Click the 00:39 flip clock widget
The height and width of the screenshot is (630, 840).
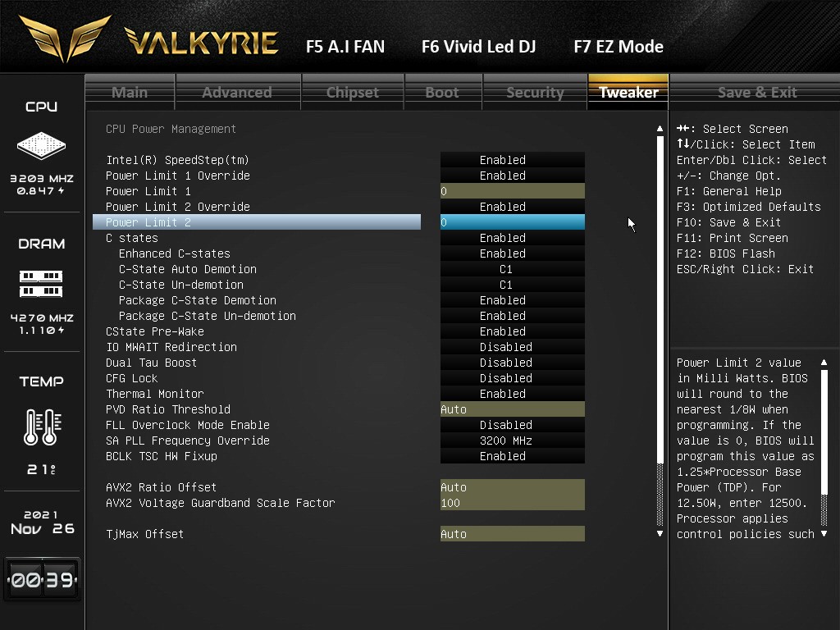click(43, 580)
